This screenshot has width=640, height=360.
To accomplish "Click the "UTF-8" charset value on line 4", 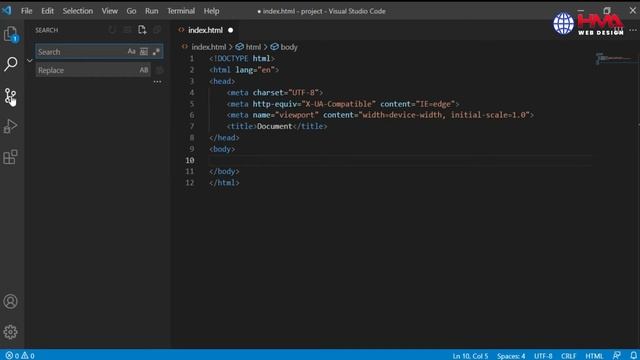I will [x=303, y=93].
